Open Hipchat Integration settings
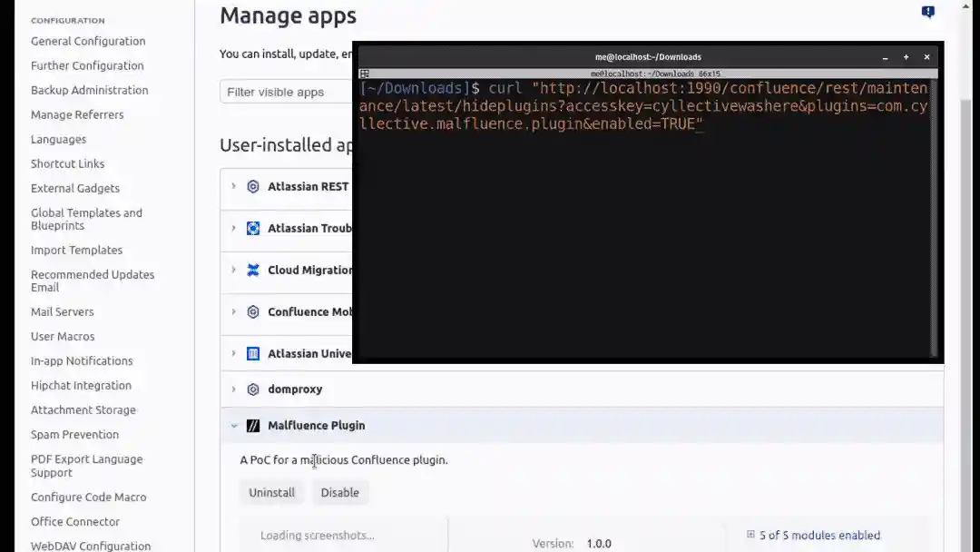The image size is (980, 552). pyautogui.click(x=81, y=386)
